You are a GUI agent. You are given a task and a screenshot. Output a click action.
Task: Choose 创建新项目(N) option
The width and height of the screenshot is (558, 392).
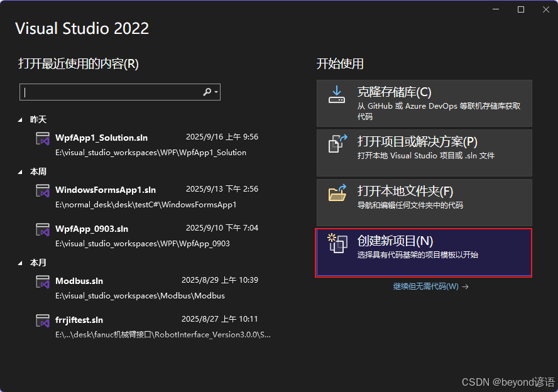(x=424, y=253)
